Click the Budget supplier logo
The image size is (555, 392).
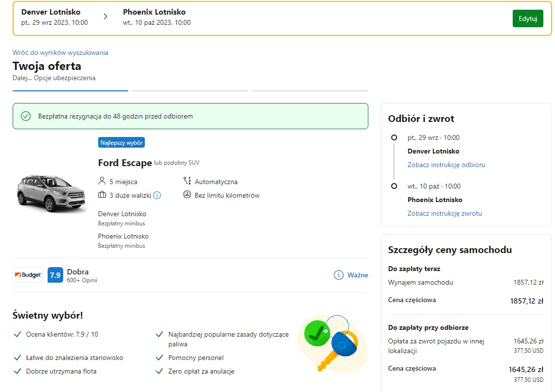(x=28, y=275)
